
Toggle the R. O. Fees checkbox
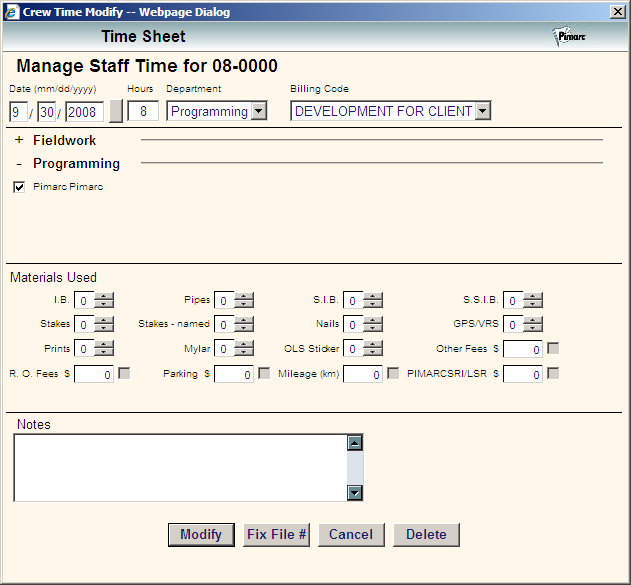coord(124,373)
